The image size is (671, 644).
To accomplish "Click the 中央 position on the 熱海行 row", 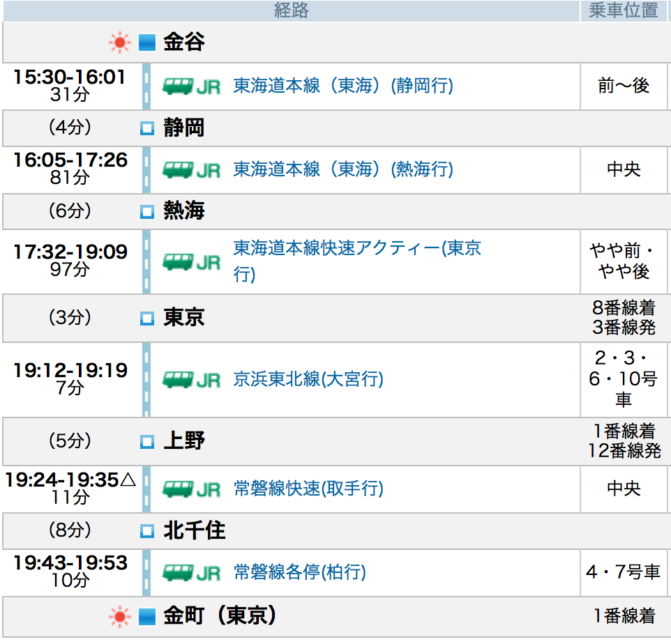I will point(624,169).
